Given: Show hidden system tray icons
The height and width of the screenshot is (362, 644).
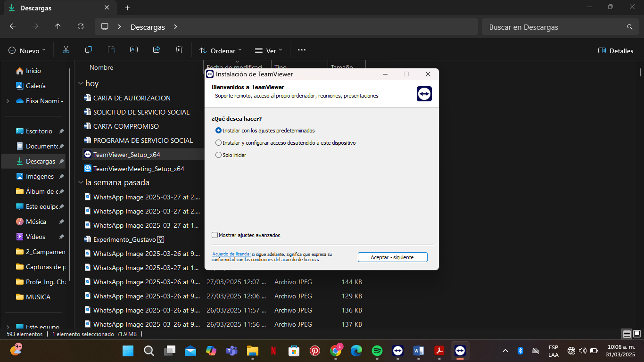Looking at the screenshot, I should pos(505,351).
